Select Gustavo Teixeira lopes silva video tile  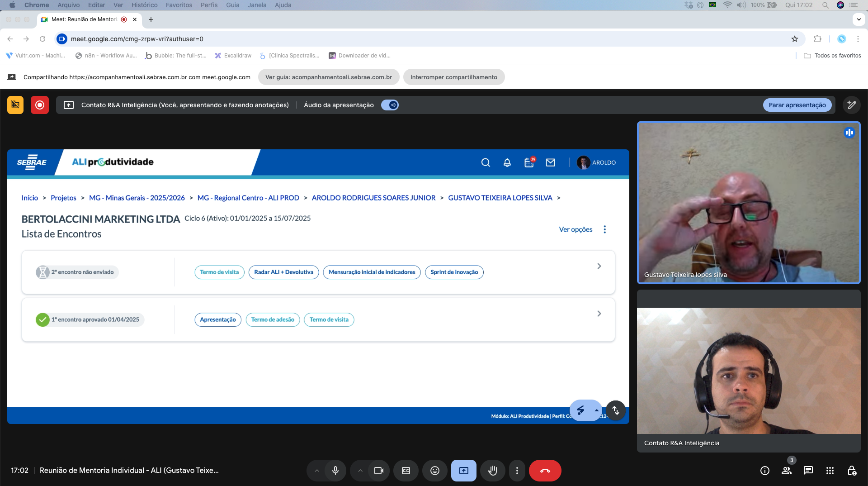tap(749, 203)
